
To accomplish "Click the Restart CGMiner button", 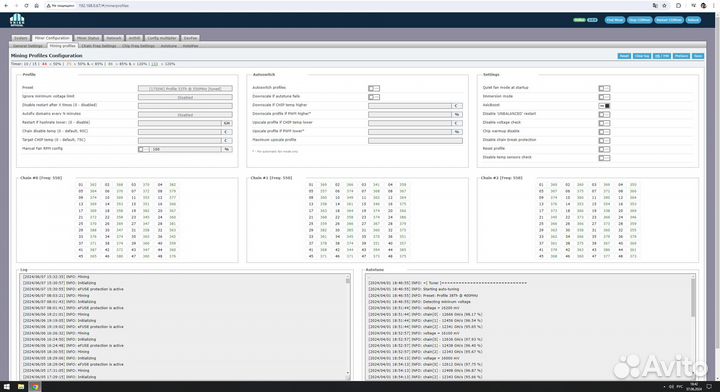I will tap(669, 20).
